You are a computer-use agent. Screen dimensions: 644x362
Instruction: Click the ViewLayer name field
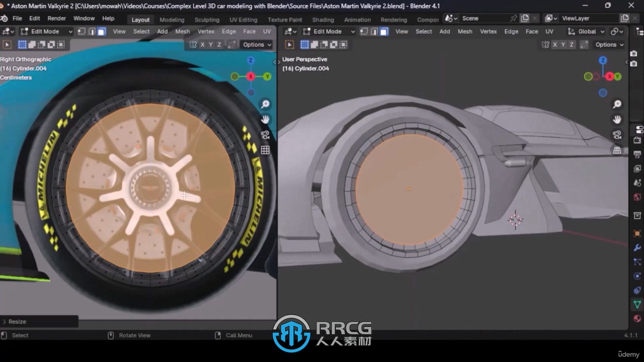coord(589,18)
